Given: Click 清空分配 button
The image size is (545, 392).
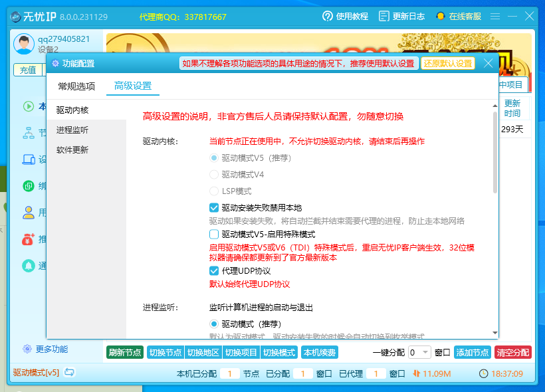Looking at the screenshot, I should coord(513,352).
